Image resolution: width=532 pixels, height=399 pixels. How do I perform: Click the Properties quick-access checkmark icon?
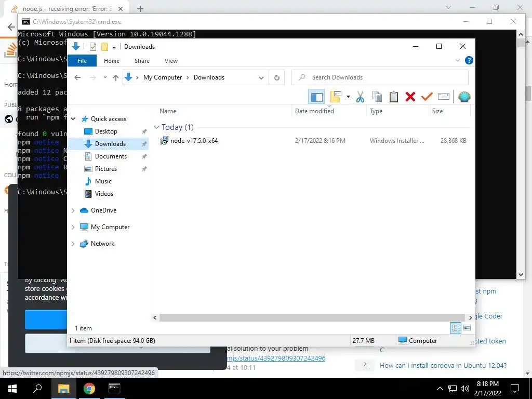point(92,46)
